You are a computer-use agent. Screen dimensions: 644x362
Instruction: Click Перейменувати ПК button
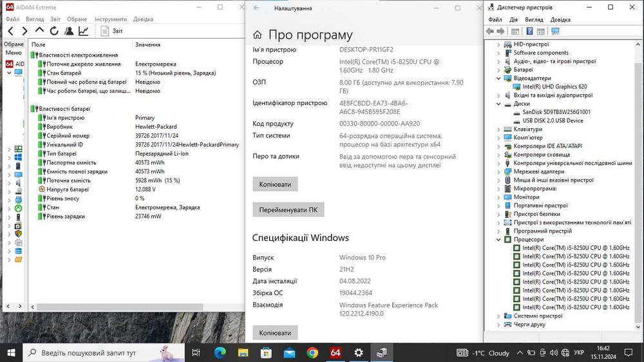point(289,209)
